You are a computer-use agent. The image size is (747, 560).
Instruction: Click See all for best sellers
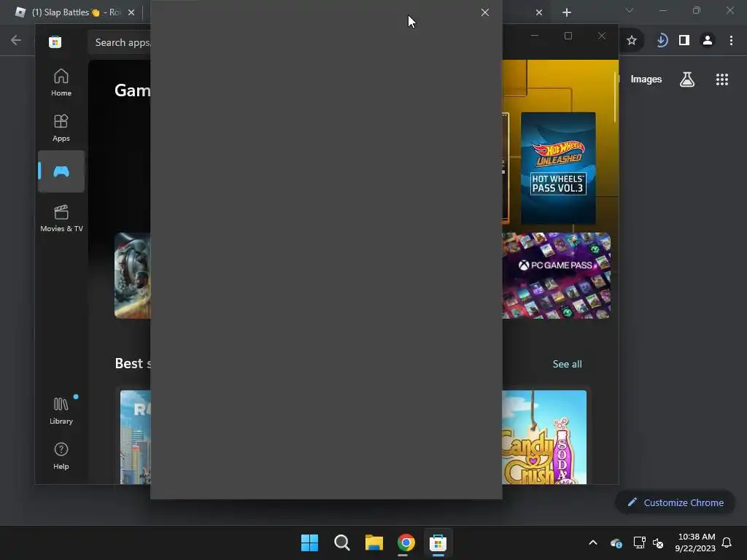pos(567,364)
